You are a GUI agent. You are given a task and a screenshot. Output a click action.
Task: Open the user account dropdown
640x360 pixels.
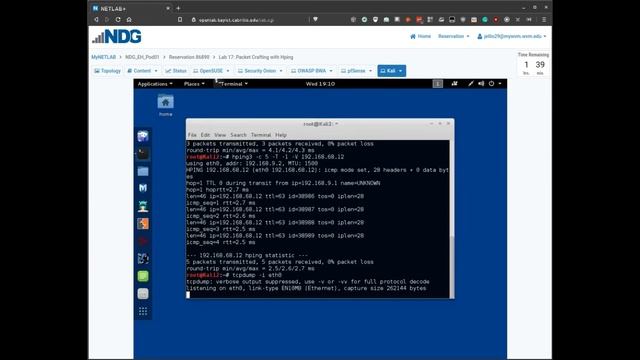coord(512,36)
